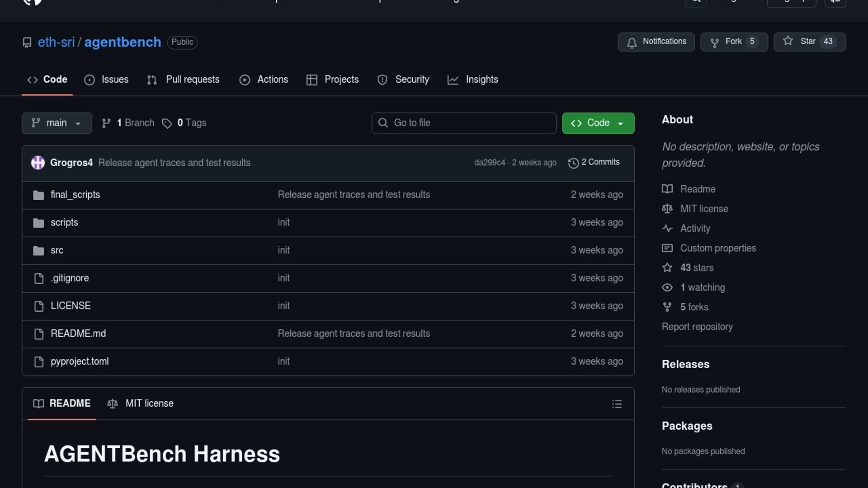Open the pyproject.toml file
Viewport: 868px width, 488px height.
pyautogui.click(x=80, y=361)
